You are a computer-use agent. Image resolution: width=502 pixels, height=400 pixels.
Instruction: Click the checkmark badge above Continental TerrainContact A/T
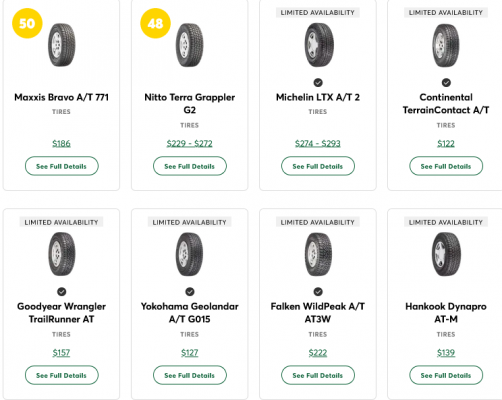(446, 82)
